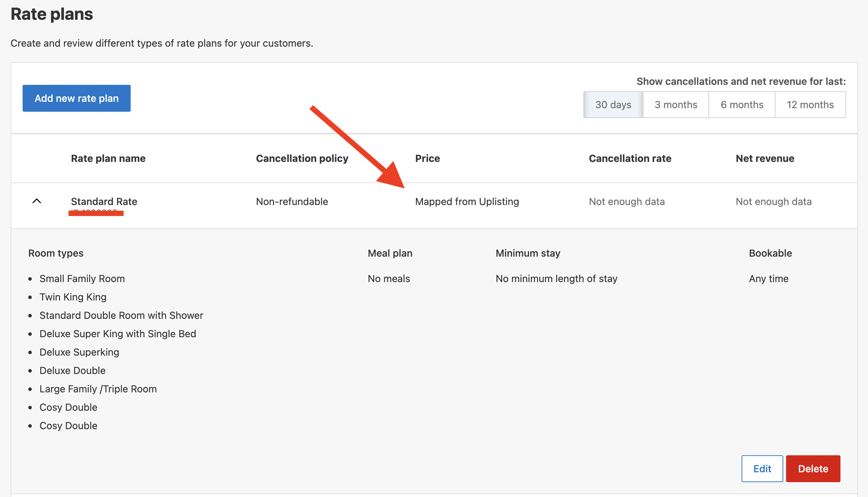
Task: Click the chevron next to Standard Rate
Action: click(x=37, y=201)
